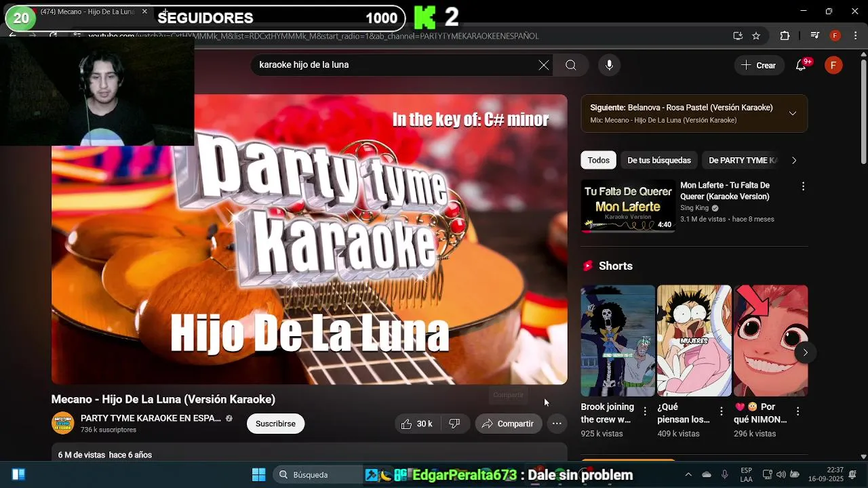
Task: Click the taskbar microphone tray icon
Action: (725, 474)
